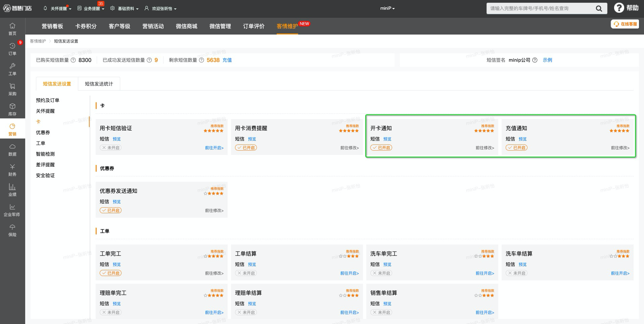Select 安全验证 in category list
Viewport: 644px width, 324px height.
pyautogui.click(x=45, y=175)
